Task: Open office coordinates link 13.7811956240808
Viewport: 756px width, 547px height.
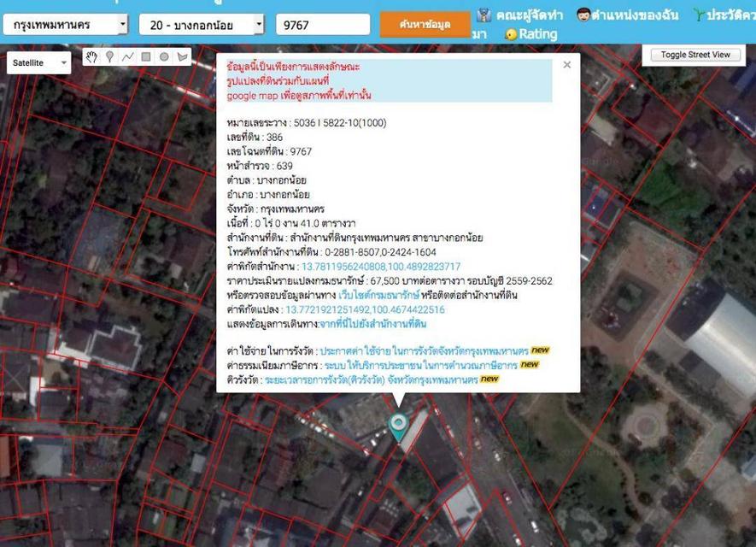Action: click(x=381, y=267)
